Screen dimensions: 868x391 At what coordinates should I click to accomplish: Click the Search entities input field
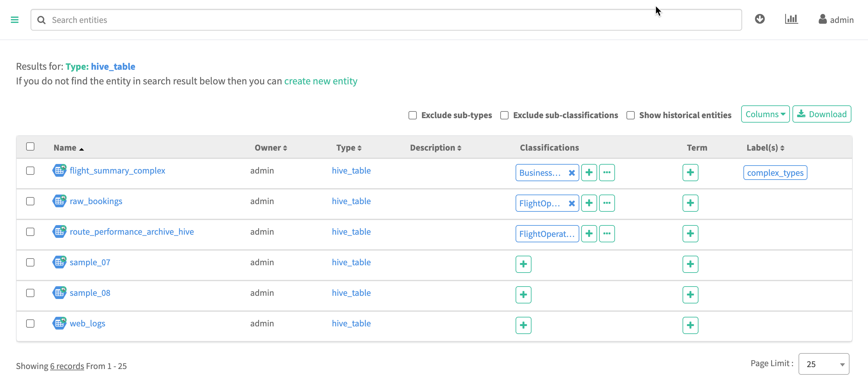click(386, 20)
